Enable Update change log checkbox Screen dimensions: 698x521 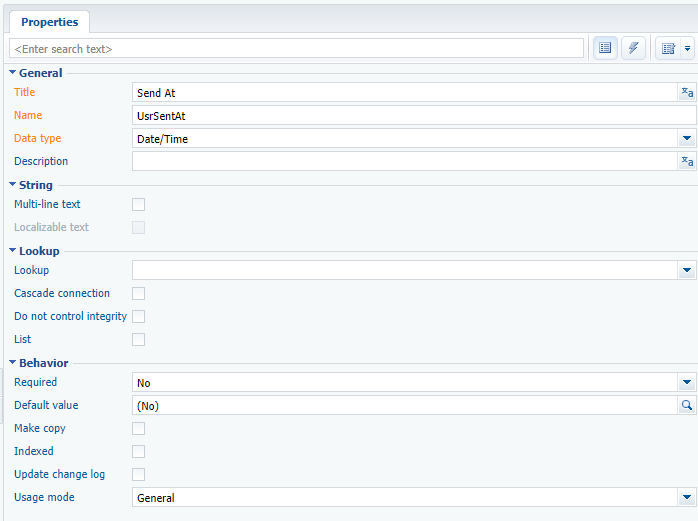(138, 474)
